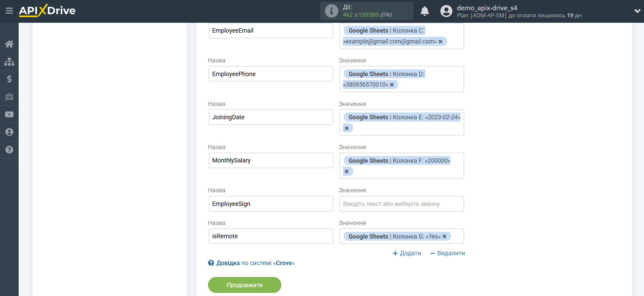
Task: Remove the Колонка D phone variable tag
Action: (392, 85)
